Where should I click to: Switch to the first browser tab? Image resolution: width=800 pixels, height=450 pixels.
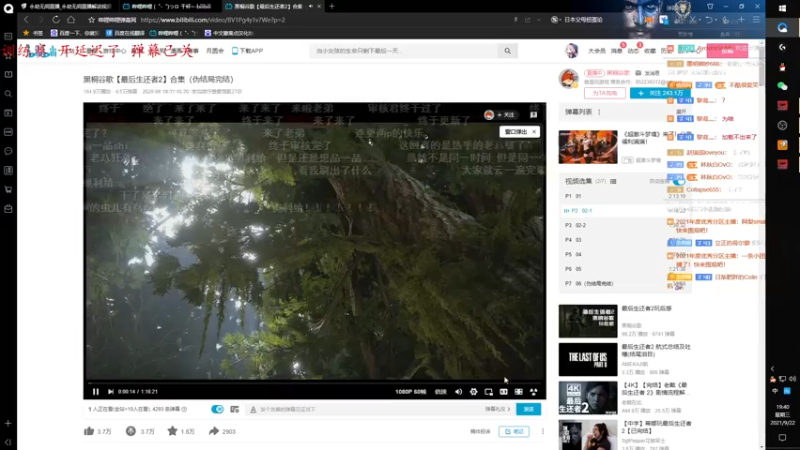[66, 6]
